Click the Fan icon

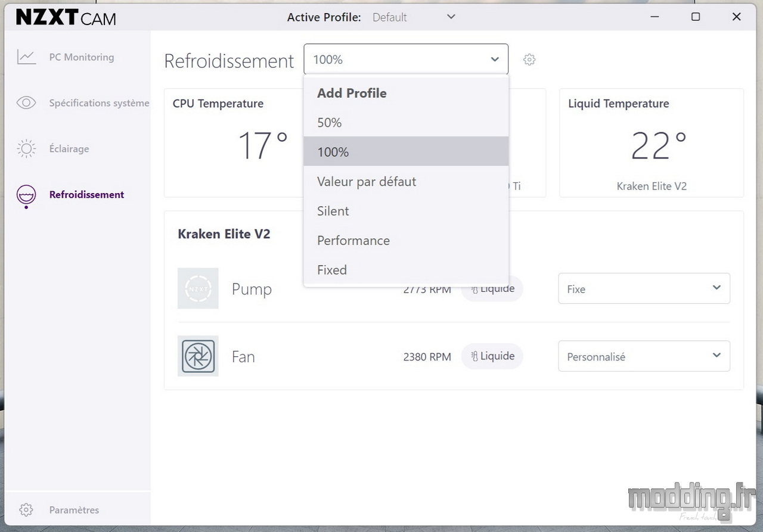(198, 356)
